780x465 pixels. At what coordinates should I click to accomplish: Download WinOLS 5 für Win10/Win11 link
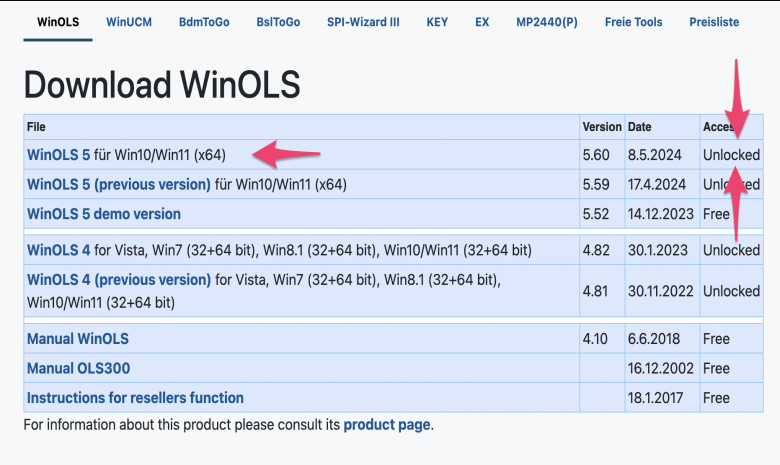point(58,155)
